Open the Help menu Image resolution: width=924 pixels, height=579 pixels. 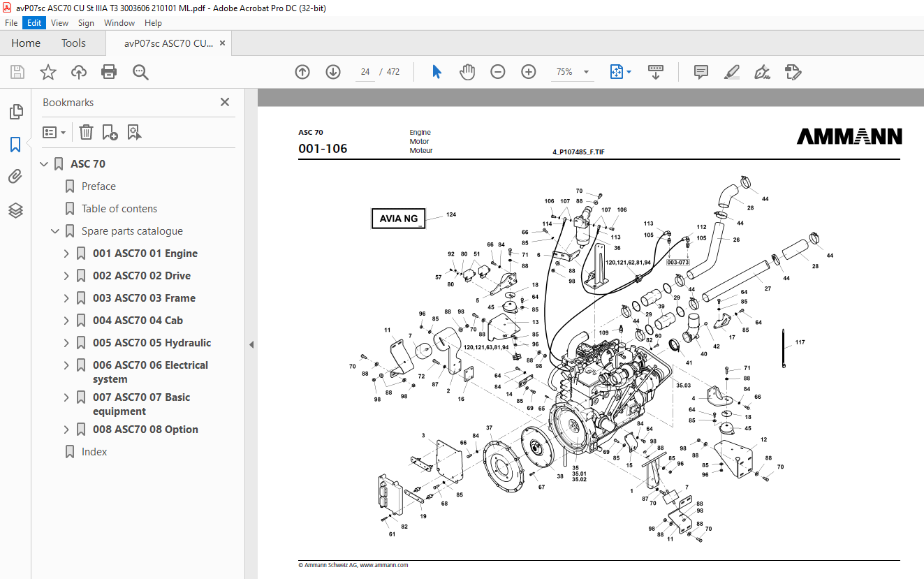coord(153,23)
